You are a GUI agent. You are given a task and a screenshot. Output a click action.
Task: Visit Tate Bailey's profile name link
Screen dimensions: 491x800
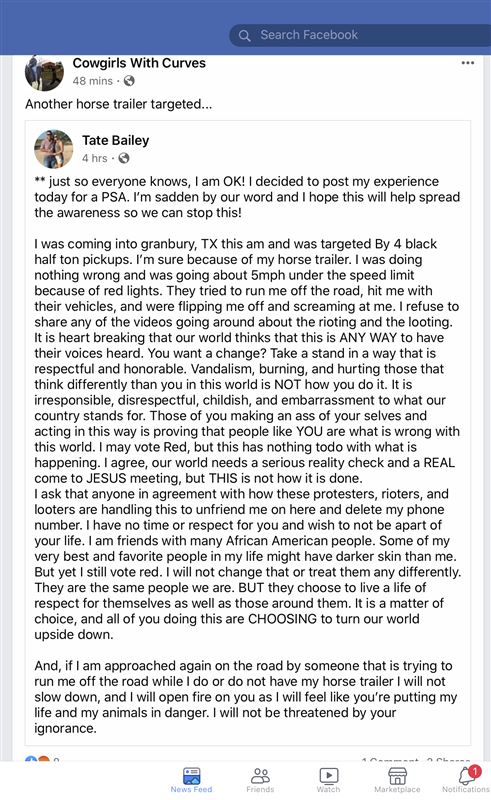(115, 140)
